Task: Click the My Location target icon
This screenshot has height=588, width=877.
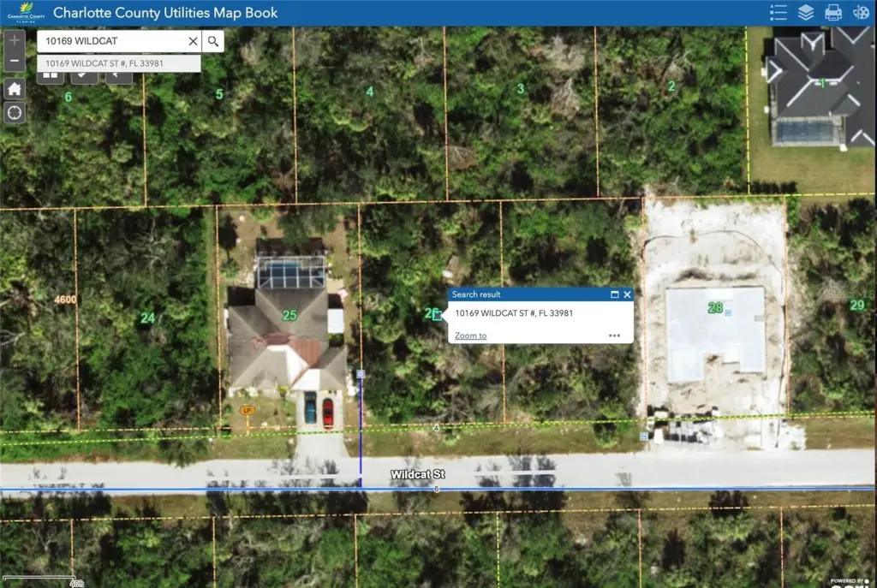Action: point(15,112)
